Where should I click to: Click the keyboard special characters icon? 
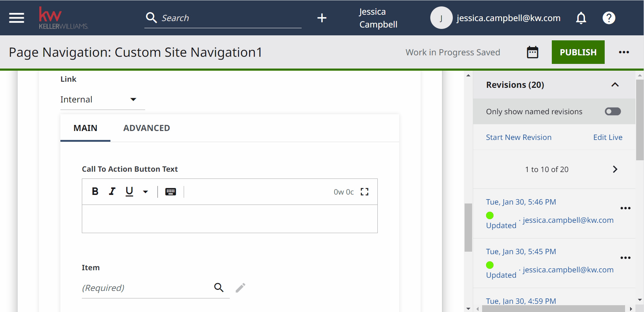click(170, 192)
